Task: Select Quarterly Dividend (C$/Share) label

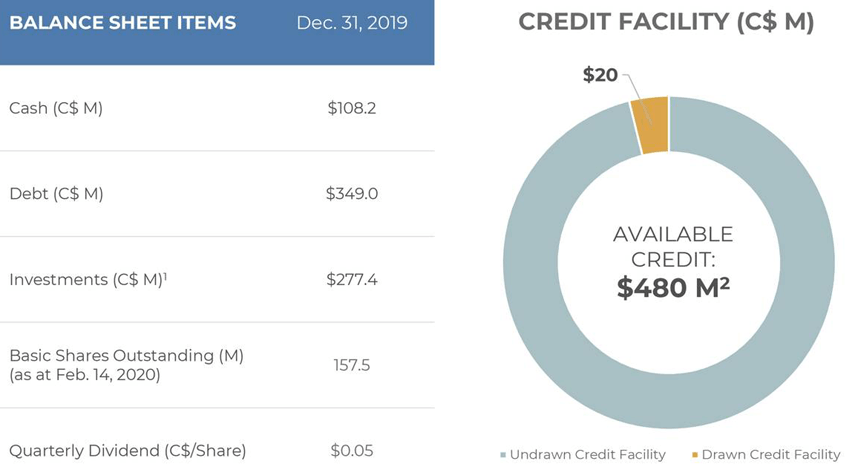Action: click(x=128, y=451)
